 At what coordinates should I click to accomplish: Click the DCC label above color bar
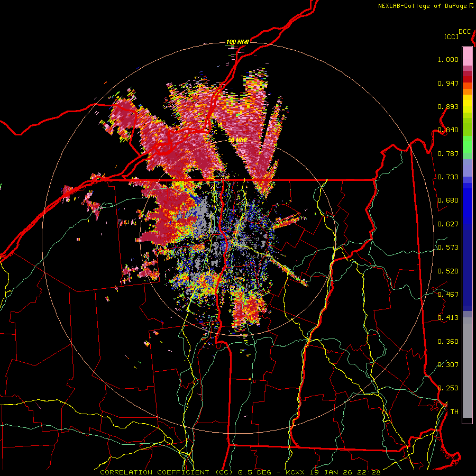(x=465, y=32)
